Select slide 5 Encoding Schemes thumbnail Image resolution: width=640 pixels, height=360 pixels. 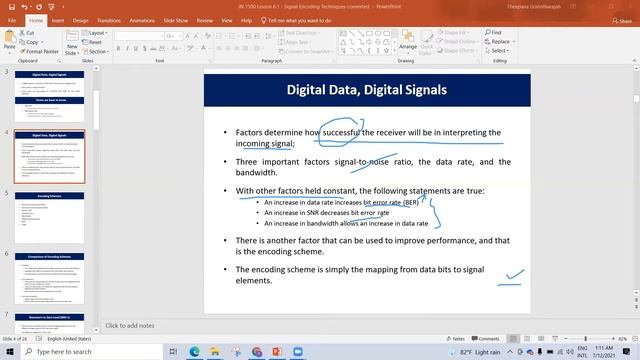[x=49, y=217]
